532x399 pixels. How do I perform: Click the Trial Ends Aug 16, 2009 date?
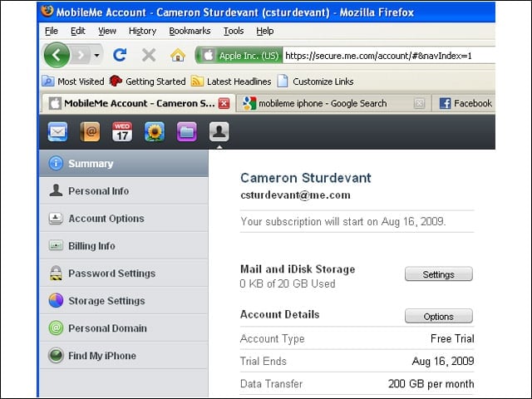(x=443, y=361)
